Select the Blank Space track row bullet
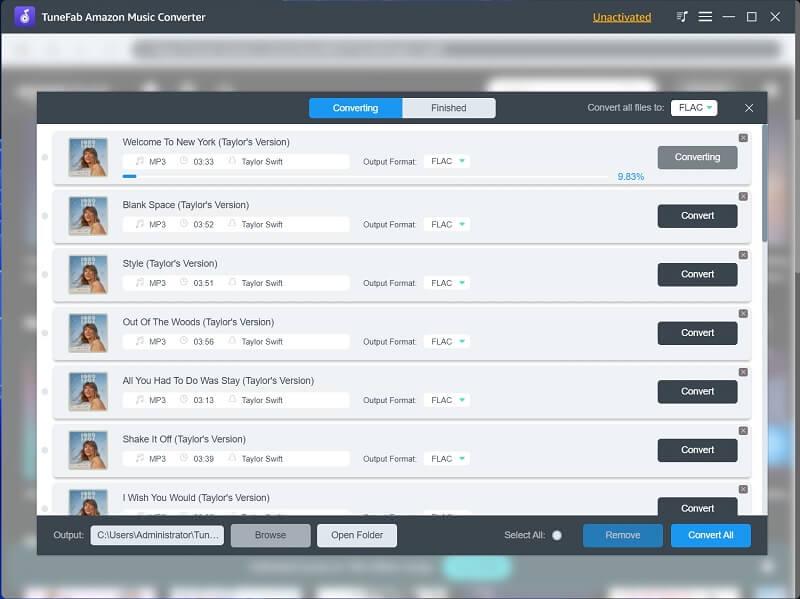This screenshot has width=800, height=599. tap(45, 216)
